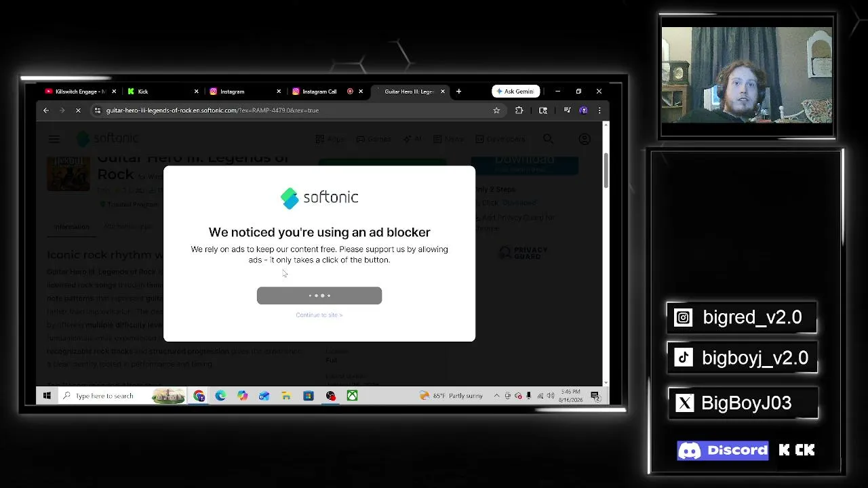Open the taskbar clock and calendar

[x=571, y=396]
